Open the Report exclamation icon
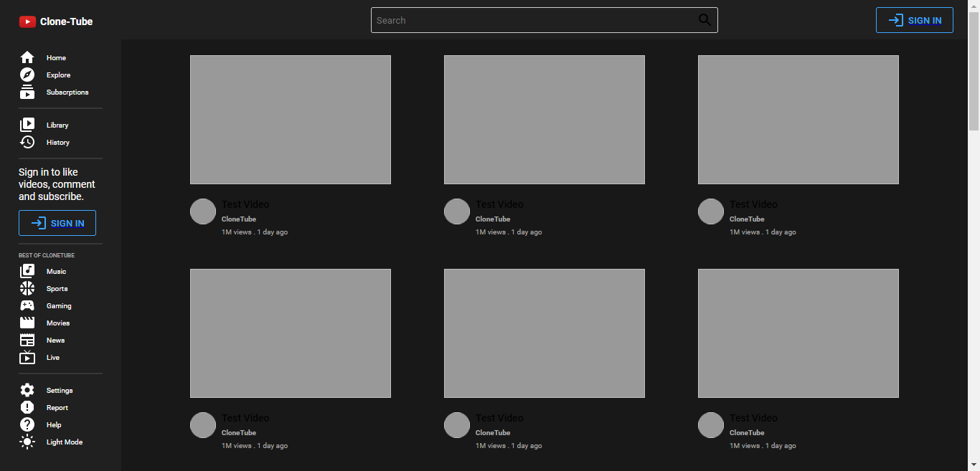Image resolution: width=980 pixels, height=471 pixels. point(27,407)
